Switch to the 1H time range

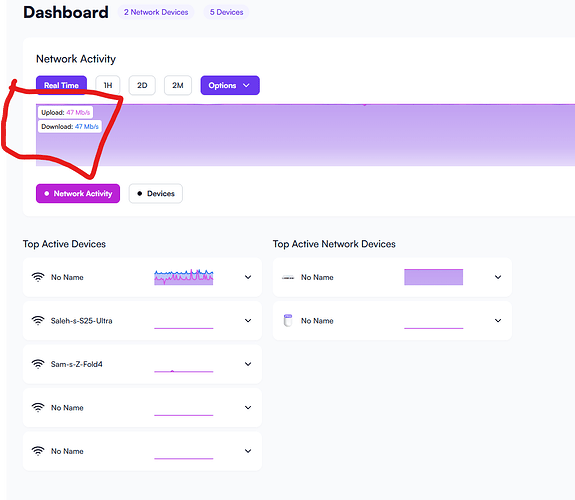[108, 85]
